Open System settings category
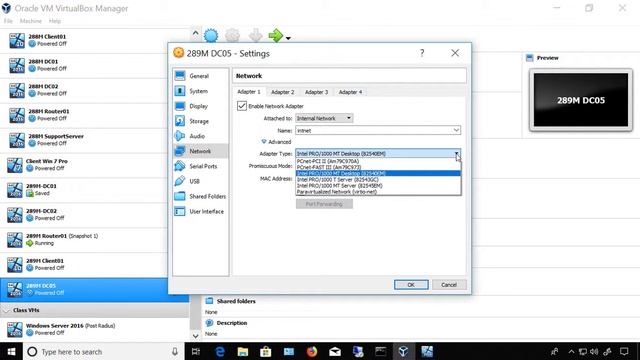Image resolution: width=640 pixels, height=360 pixels. pos(200,91)
